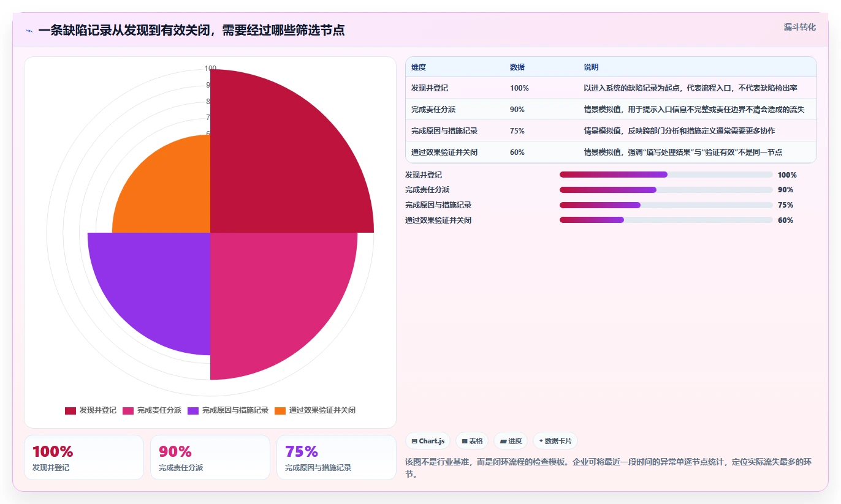Click the 75% value in the table
Screen dimensions: 841x504
click(x=517, y=131)
